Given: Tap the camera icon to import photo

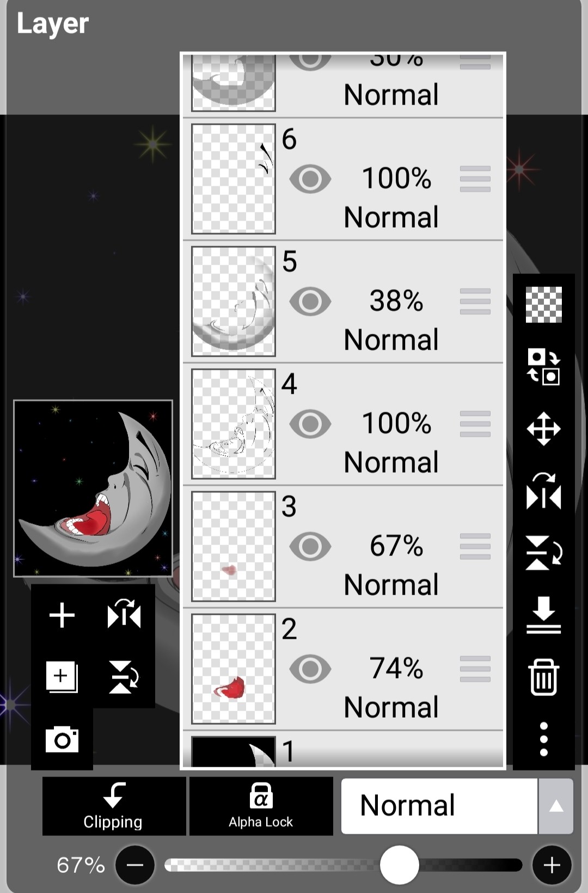Looking at the screenshot, I should tap(62, 739).
